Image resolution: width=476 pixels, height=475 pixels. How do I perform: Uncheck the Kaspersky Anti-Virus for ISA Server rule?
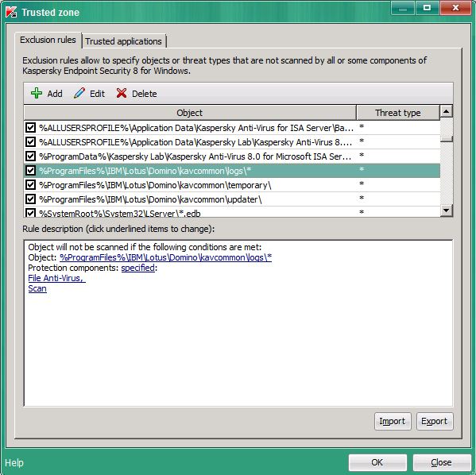tap(30, 127)
